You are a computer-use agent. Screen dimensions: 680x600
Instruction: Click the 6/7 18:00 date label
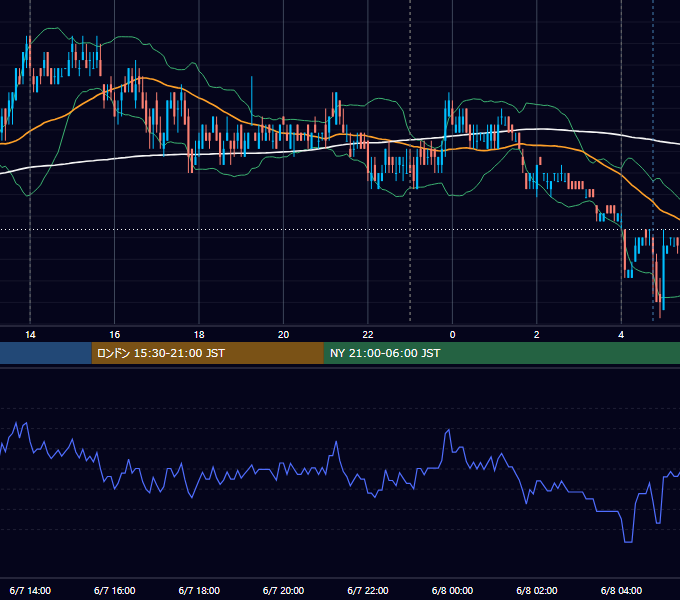[x=199, y=590]
